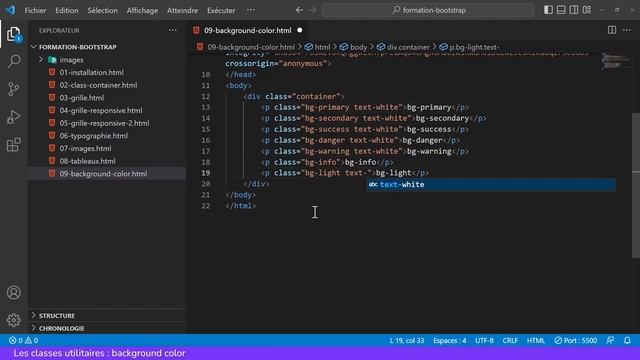
Task: Open the Fichier menu
Action: tap(35, 10)
